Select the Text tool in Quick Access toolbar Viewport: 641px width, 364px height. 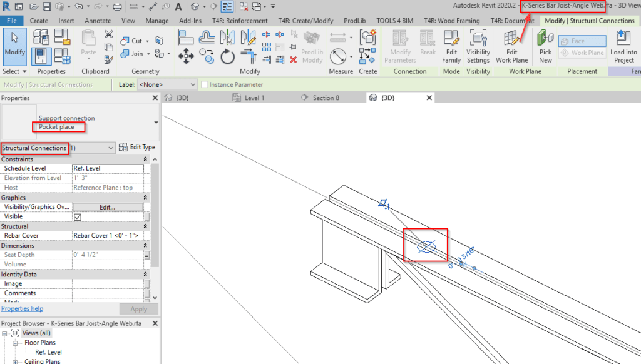[x=178, y=6]
